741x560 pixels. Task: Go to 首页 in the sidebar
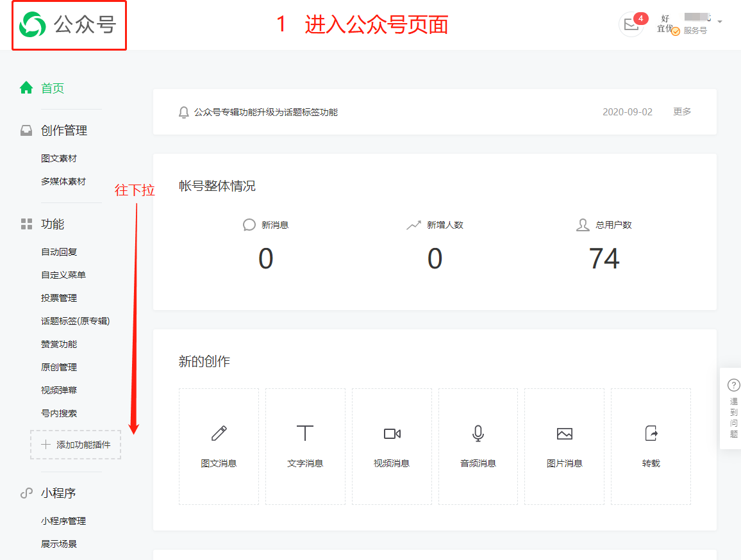click(x=52, y=88)
